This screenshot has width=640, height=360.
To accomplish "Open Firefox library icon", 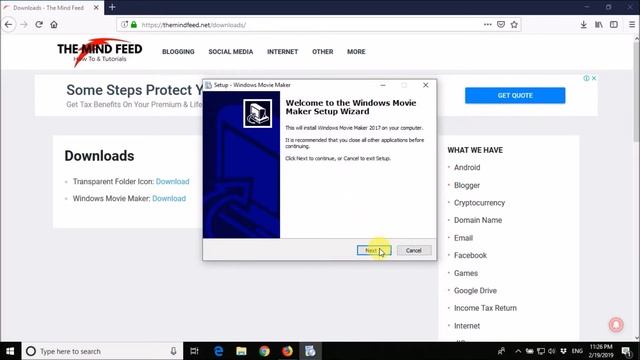I will click(x=599, y=24).
